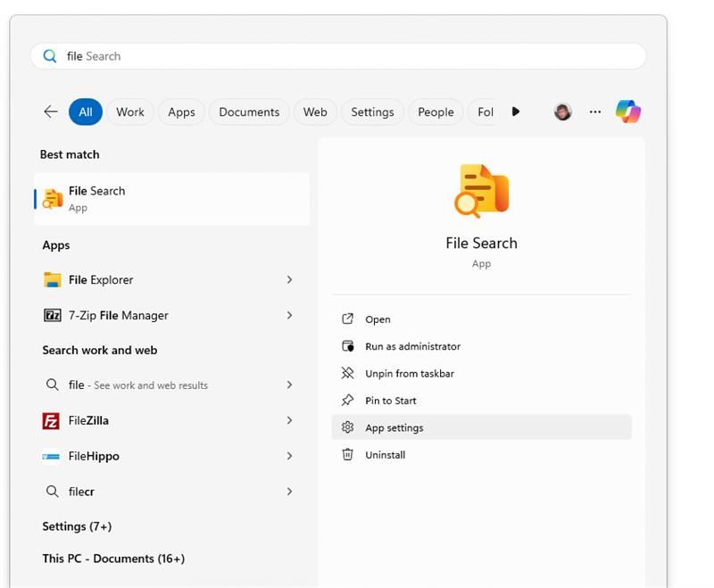Expand the FileZilla chevron
The height and width of the screenshot is (588, 714).
(289, 420)
